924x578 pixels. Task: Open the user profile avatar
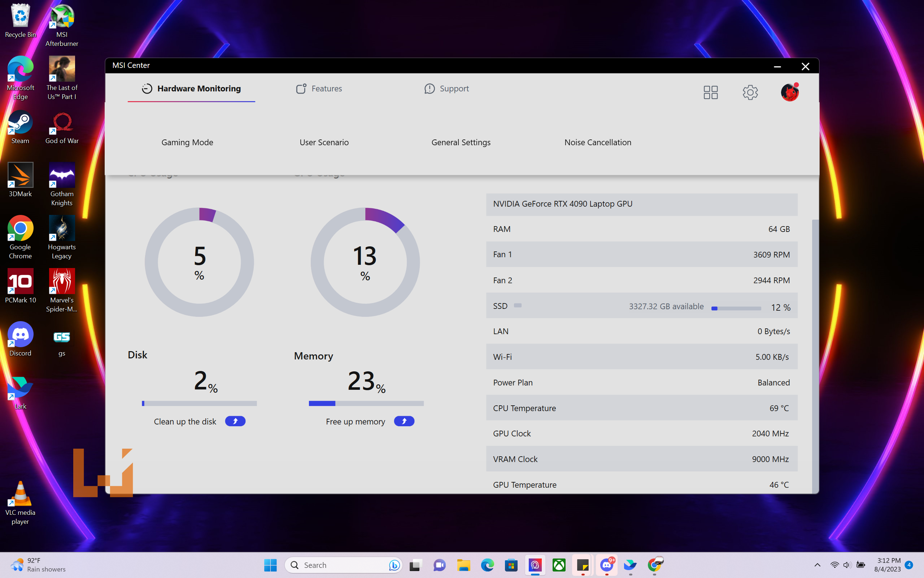[x=790, y=92]
